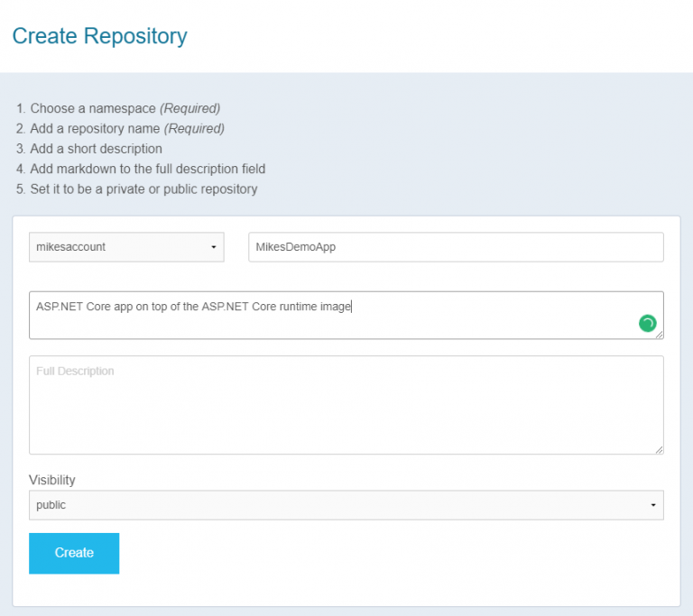Screen dimensions: 693x616
Task: Click the Full Description resize handle
Action: 660,449
